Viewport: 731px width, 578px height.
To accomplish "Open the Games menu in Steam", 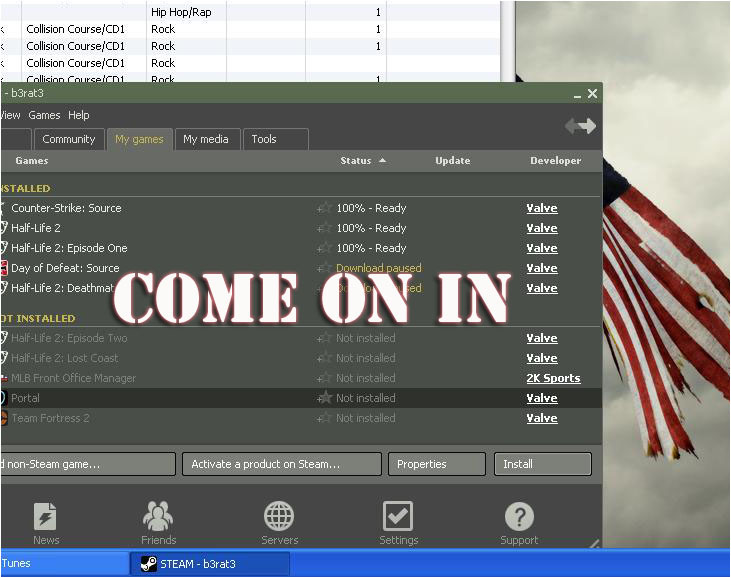I will 44,115.
